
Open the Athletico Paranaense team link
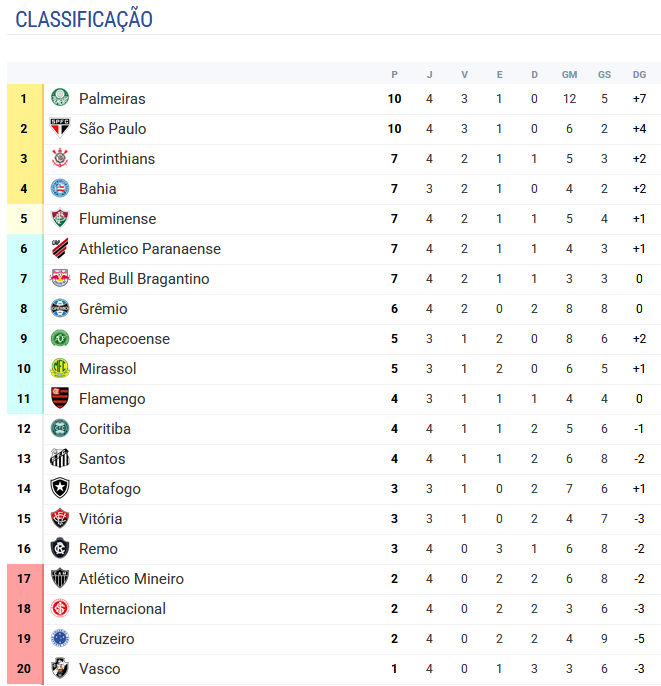(149, 249)
